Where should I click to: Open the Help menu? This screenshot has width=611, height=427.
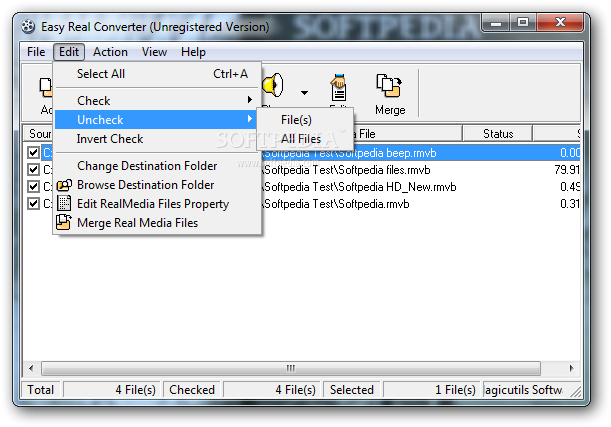coord(193,52)
